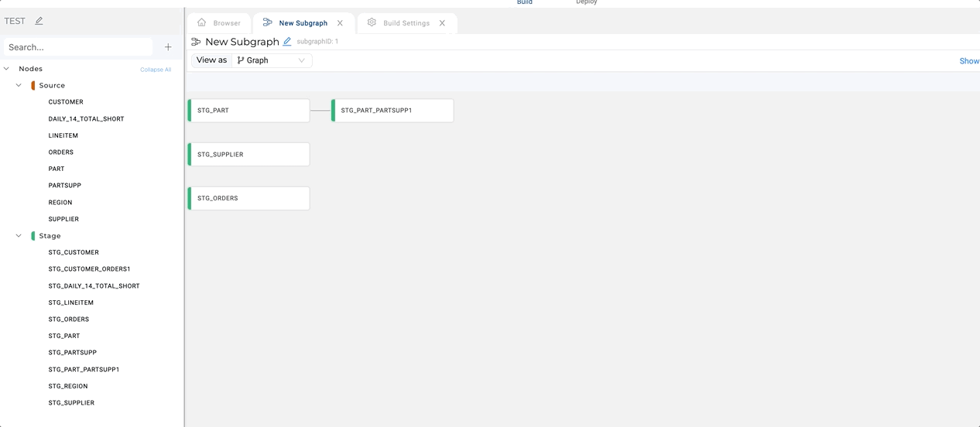The image size is (980, 427).
Task: Click the gear icon on Build Settings tab
Action: point(372,22)
